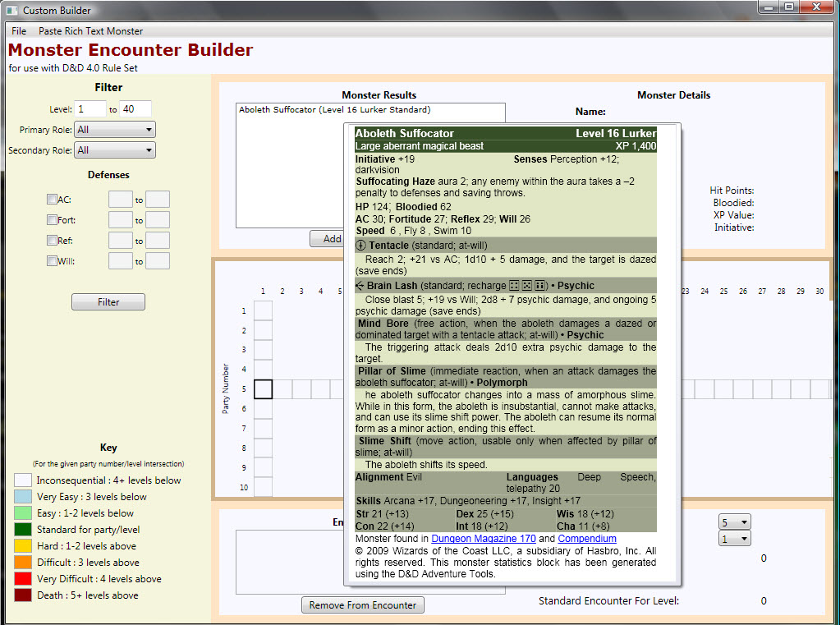Click the minimum Level input field

coord(90,108)
